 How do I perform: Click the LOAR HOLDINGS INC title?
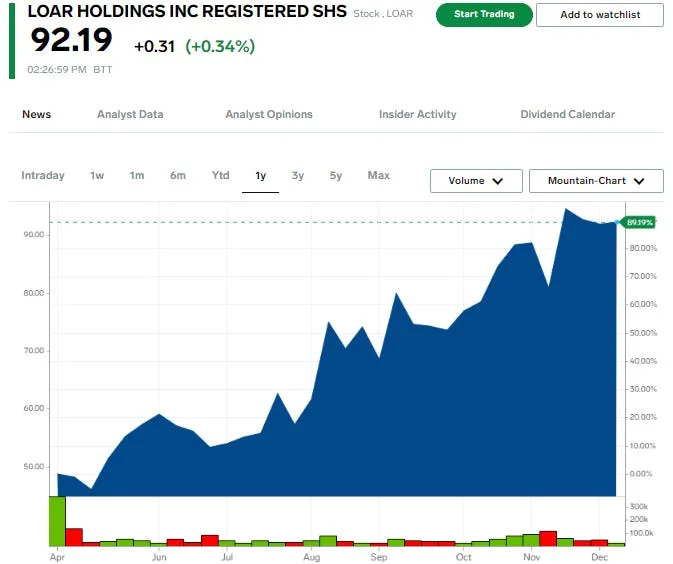187,12
